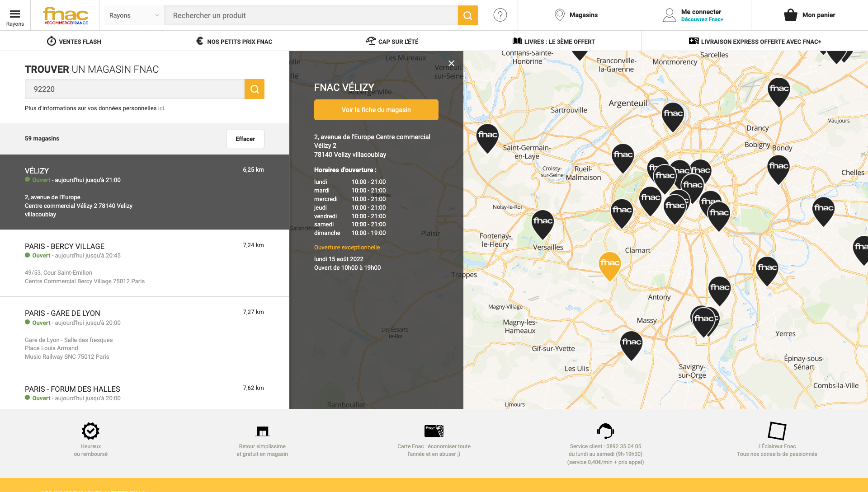
Task: Open Livres : le 3ème offert tab
Action: pyautogui.click(x=553, y=41)
